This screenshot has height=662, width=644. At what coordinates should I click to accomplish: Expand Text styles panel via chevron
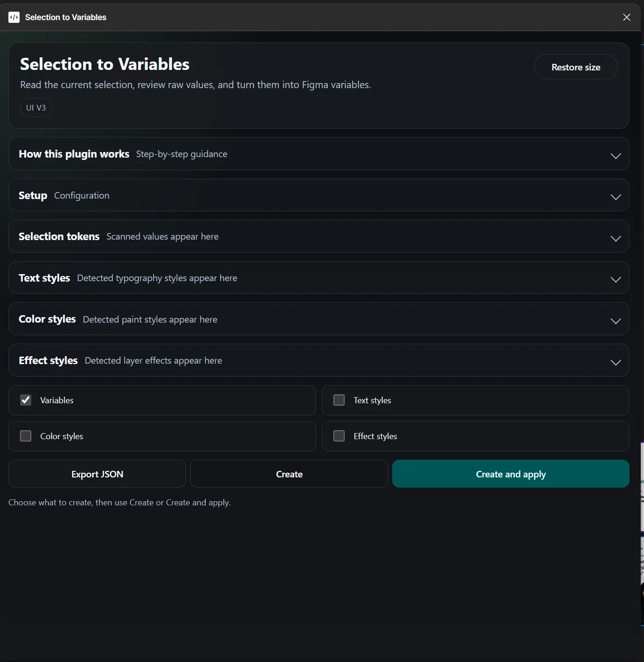(616, 279)
